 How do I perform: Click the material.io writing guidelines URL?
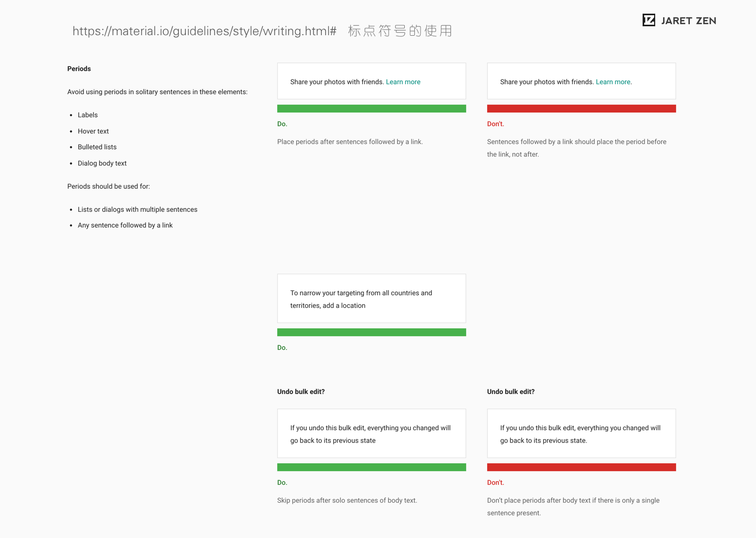pyautogui.click(x=204, y=31)
